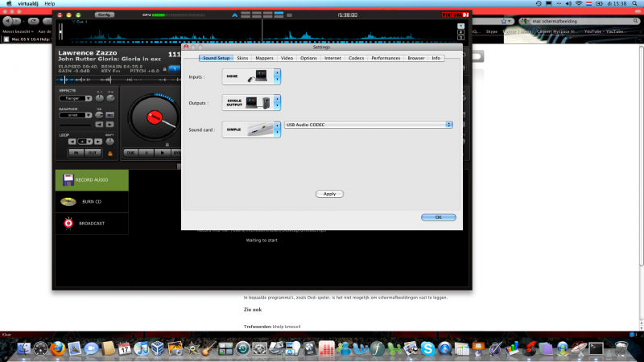The image size is (644, 362).
Task: Launch Firefox from the Dock
Action: tap(57, 349)
